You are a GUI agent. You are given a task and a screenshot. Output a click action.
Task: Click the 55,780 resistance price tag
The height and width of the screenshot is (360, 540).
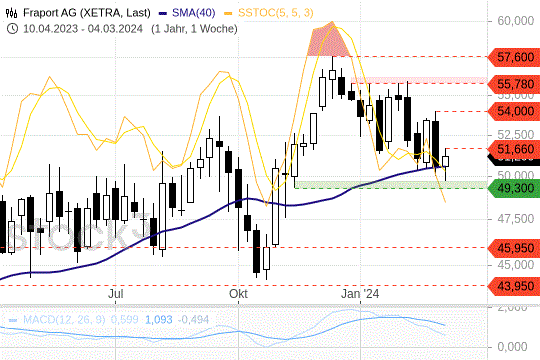pyautogui.click(x=514, y=84)
